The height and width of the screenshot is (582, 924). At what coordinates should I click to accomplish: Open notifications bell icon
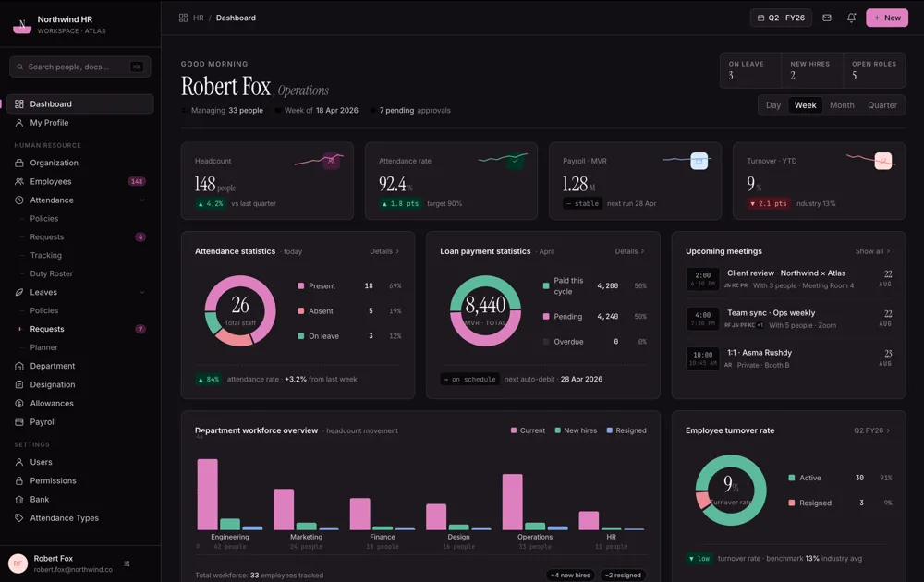pyautogui.click(x=852, y=18)
